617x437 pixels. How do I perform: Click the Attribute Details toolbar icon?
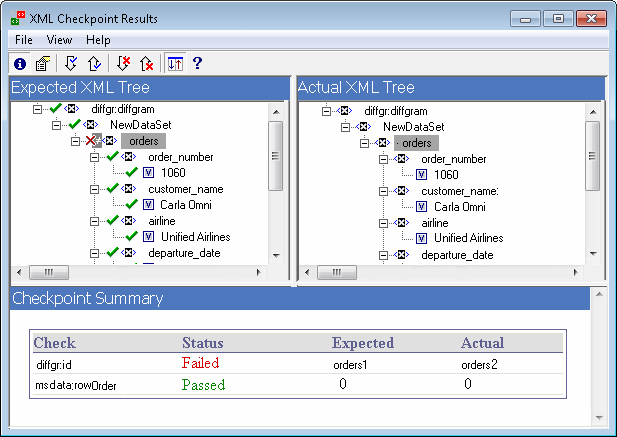(43, 63)
